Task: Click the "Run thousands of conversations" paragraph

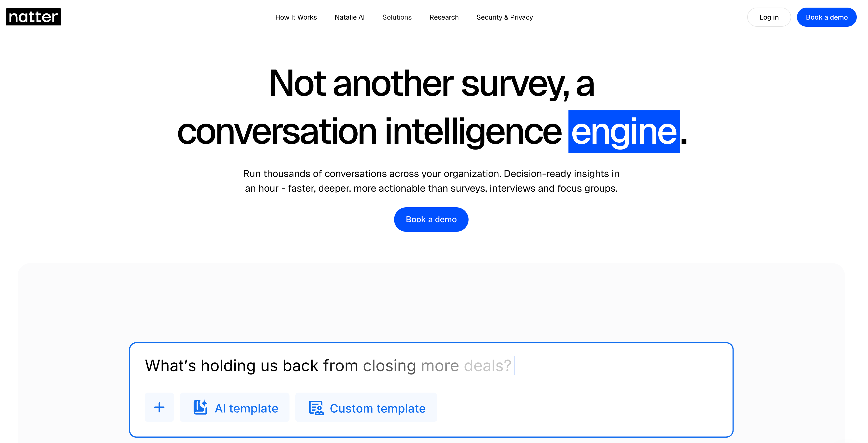Action: (x=431, y=181)
